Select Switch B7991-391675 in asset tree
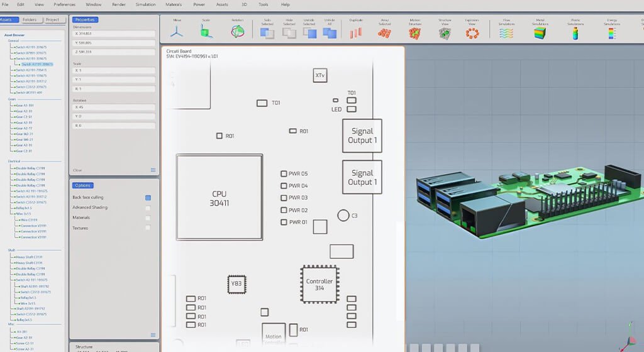 [x=31, y=53]
